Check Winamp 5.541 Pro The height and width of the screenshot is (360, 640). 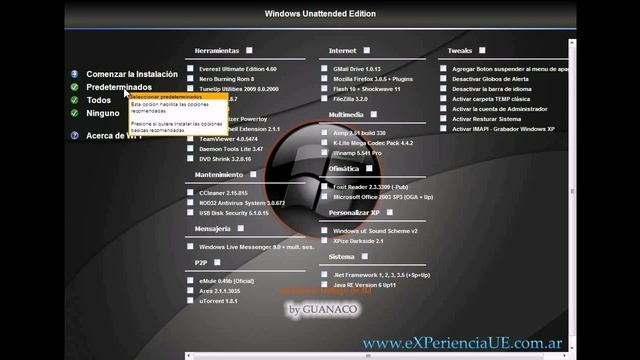(x=324, y=153)
